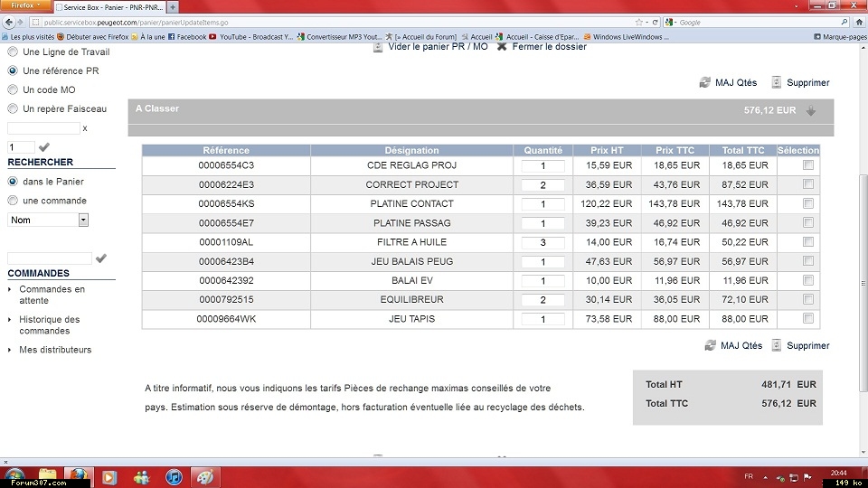The width and height of the screenshot is (868, 488).
Task: Tick selection checkbox for EQUILIBREUR
Action: (x=808, y=299)
